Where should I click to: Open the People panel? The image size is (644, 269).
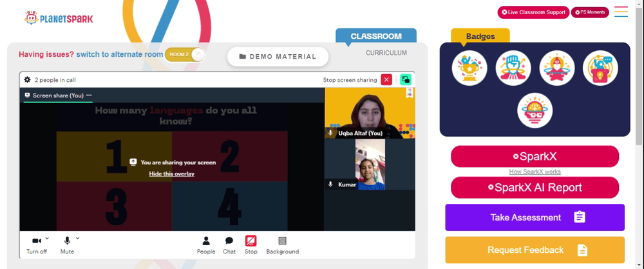pos(206,245)
